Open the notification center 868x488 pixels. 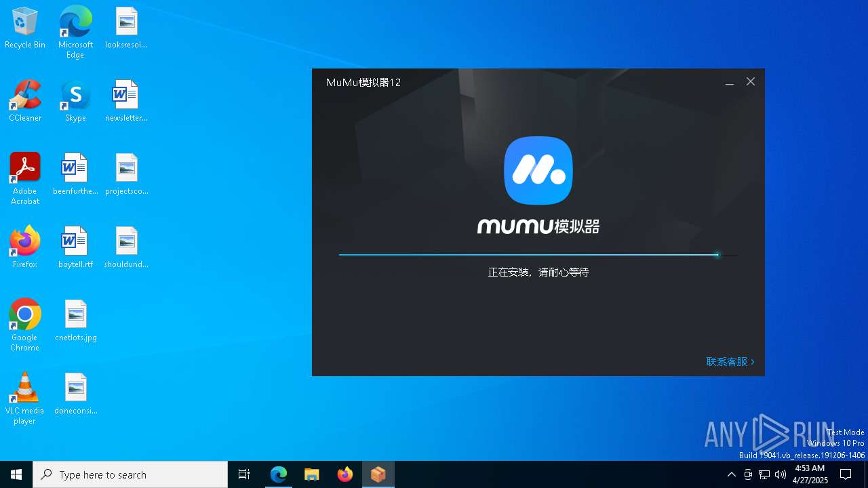(x=846, y=474)
